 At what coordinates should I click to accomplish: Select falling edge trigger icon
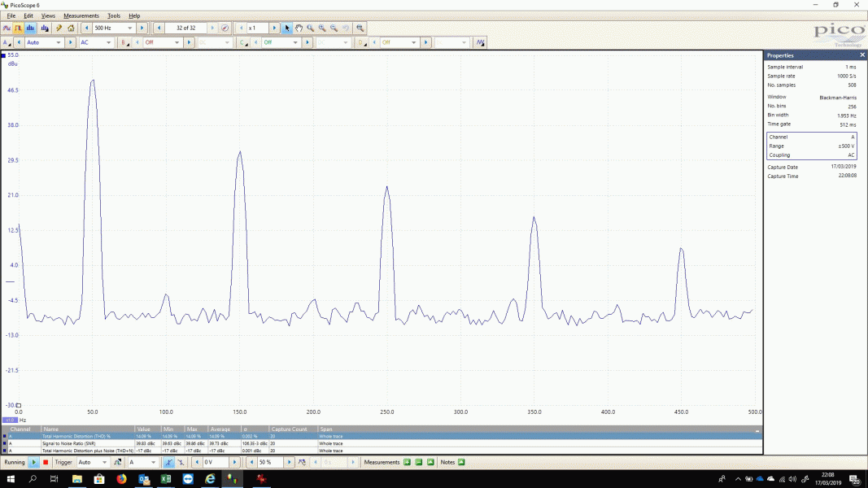(181, 462)
